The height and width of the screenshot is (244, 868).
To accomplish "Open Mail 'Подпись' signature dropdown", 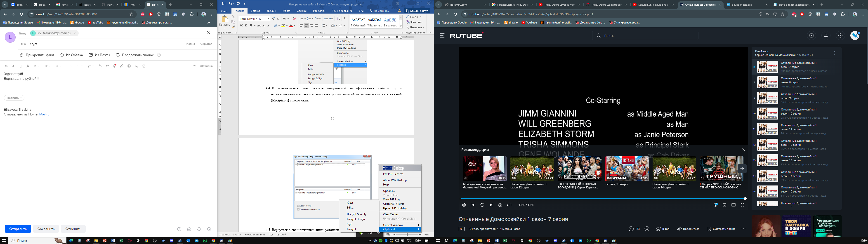I will (14, 98).
